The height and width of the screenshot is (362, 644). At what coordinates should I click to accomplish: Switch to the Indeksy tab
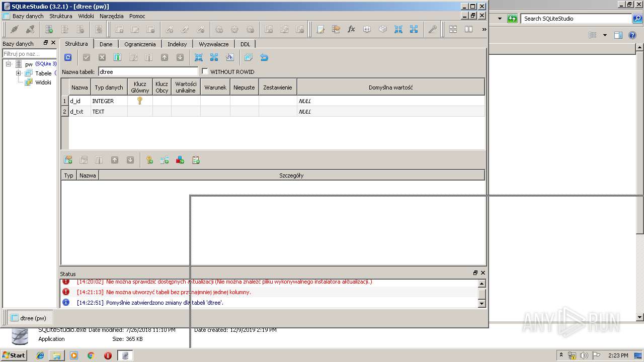177,44
